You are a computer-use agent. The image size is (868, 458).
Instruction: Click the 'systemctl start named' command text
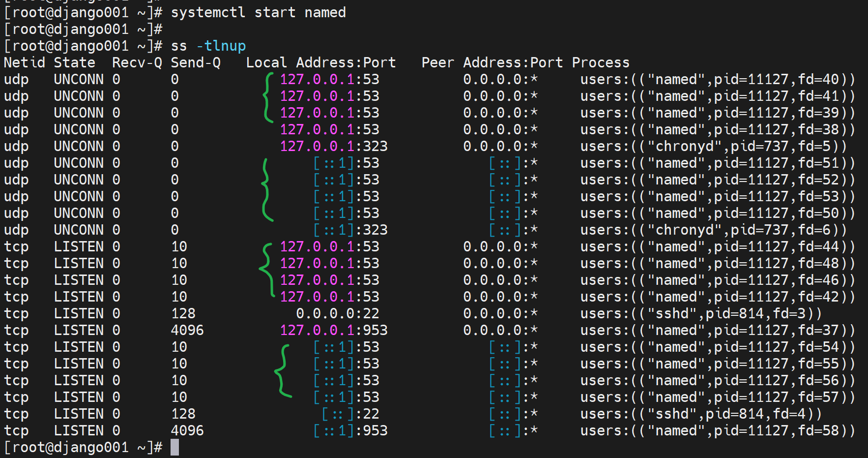(258, 12)
